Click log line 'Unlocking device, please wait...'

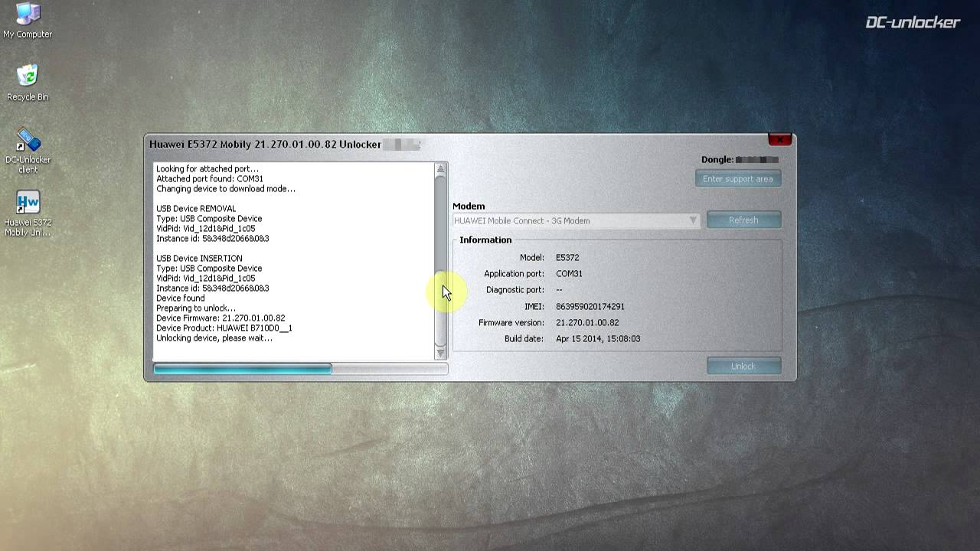pos(214,338)
